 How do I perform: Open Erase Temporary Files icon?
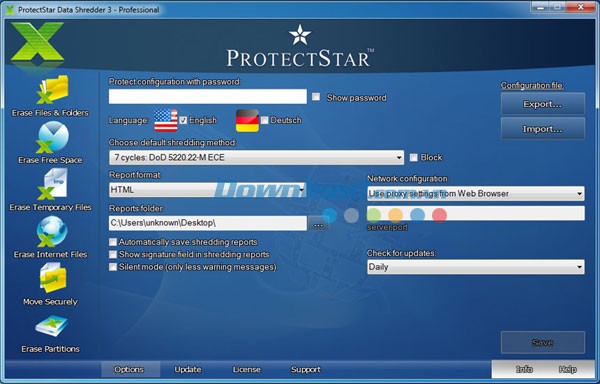point(53,184)
